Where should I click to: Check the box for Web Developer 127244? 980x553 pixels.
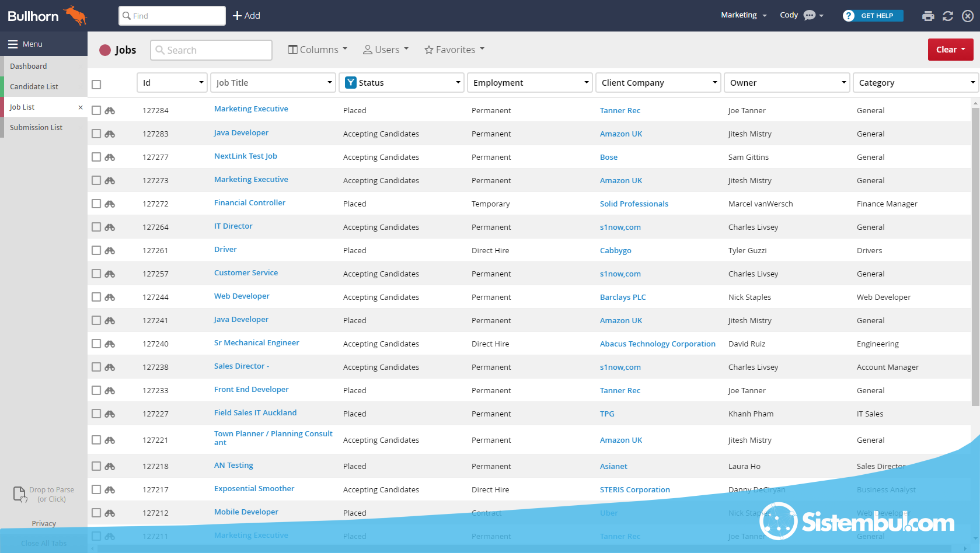tap(96, 297)
